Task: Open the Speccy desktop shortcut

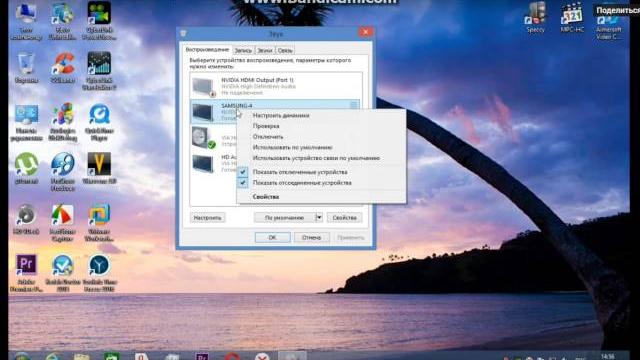Action: [x=536, y=18]
